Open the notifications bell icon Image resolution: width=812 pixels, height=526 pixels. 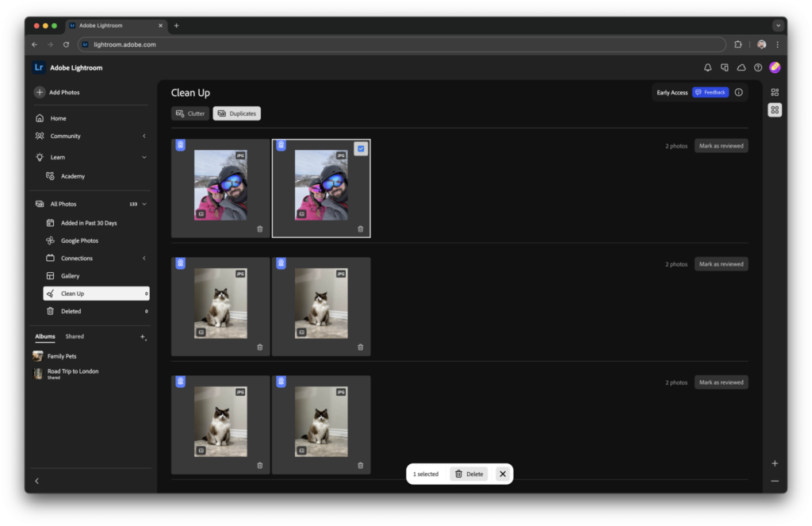point(708,68)
